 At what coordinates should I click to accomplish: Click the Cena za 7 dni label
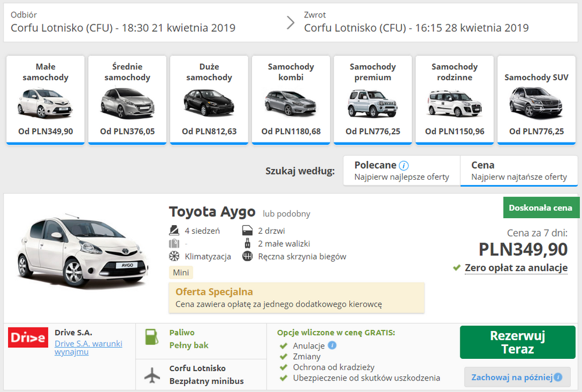click(537, 233)
